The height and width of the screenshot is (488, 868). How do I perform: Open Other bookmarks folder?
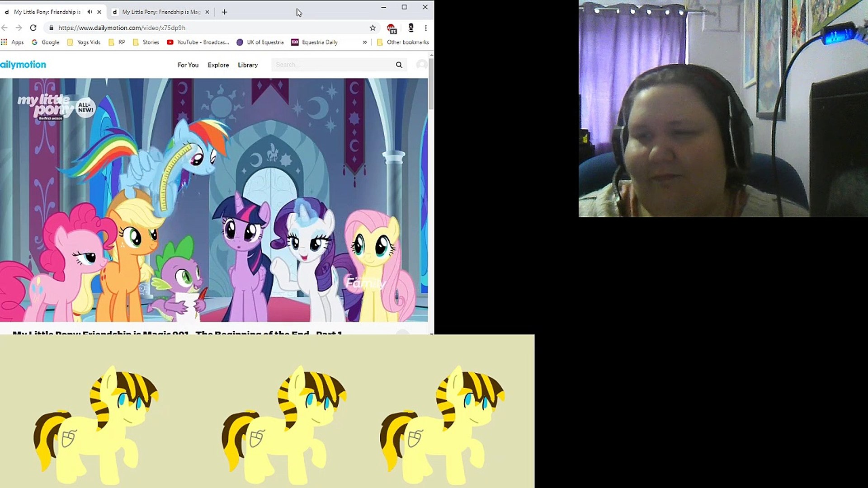(403, 42)
